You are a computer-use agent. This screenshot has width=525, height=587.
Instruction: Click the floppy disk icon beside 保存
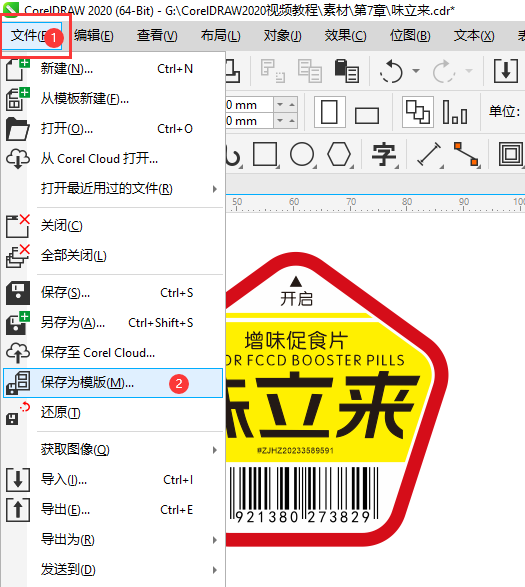point(18,293)
